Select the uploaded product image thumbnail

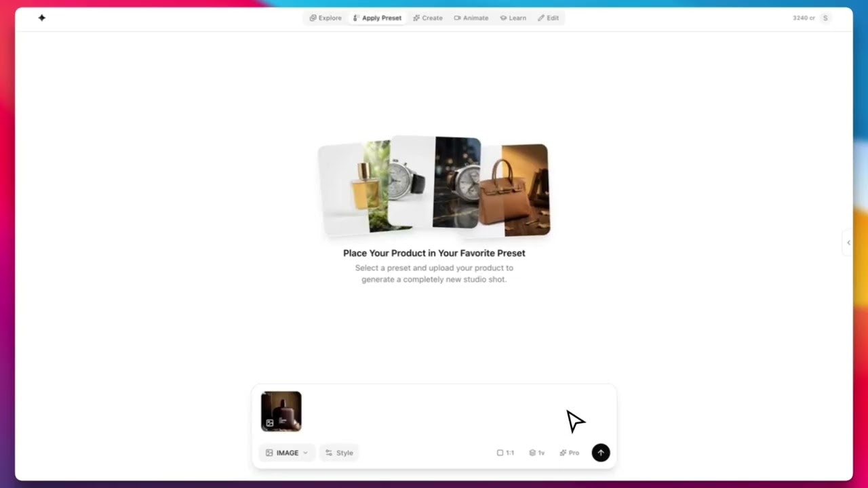(281, 411)
